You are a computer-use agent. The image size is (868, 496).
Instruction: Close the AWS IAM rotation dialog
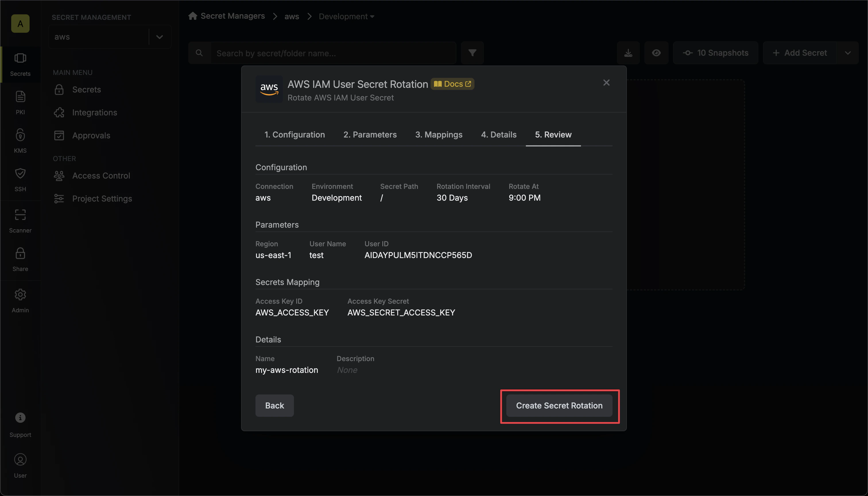pyautogui.click(x=607, y=82)
